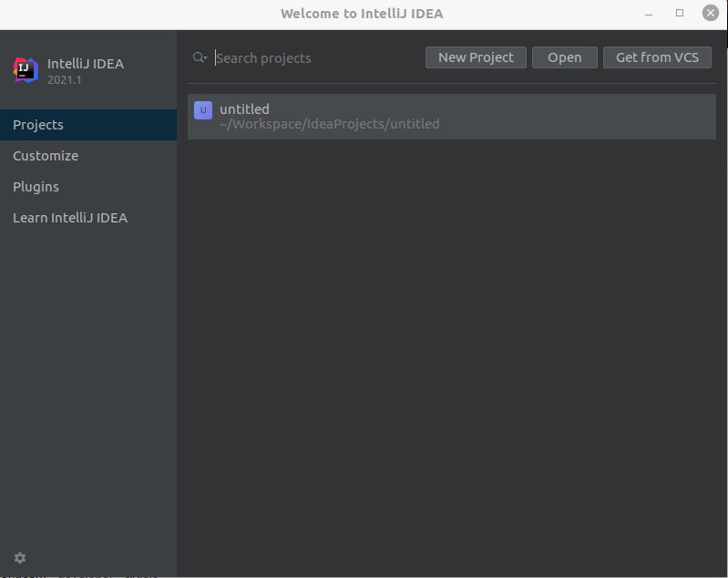Image resolution: width=728 pixels, height=578 pixels.
Task: Select the Projects tab
Action: tap(88, 125)
